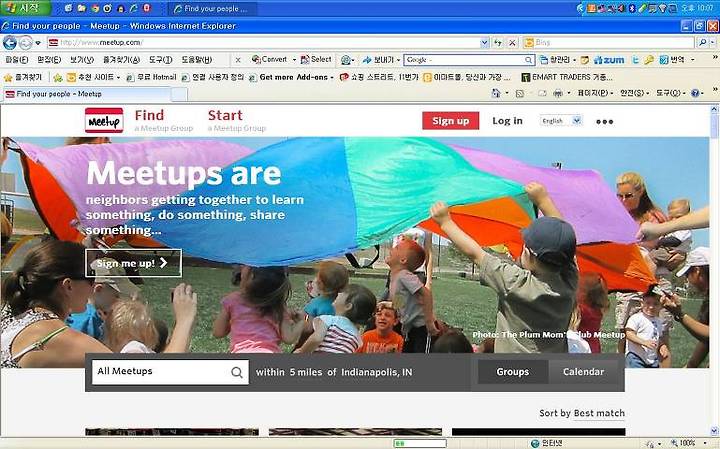This screenshot has height=449, width=720.
Task: Click the red Sign up button
Action: coord(450,121)
